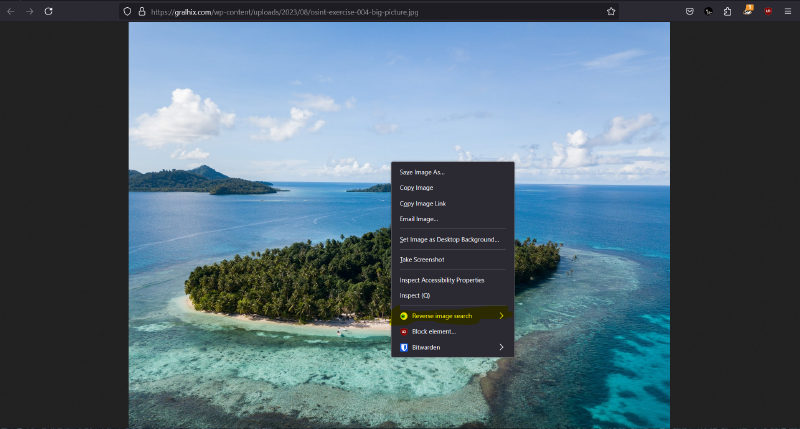Click the Forward navigation arrow
The height and width of the screenshot is (429, 800).
28,11
